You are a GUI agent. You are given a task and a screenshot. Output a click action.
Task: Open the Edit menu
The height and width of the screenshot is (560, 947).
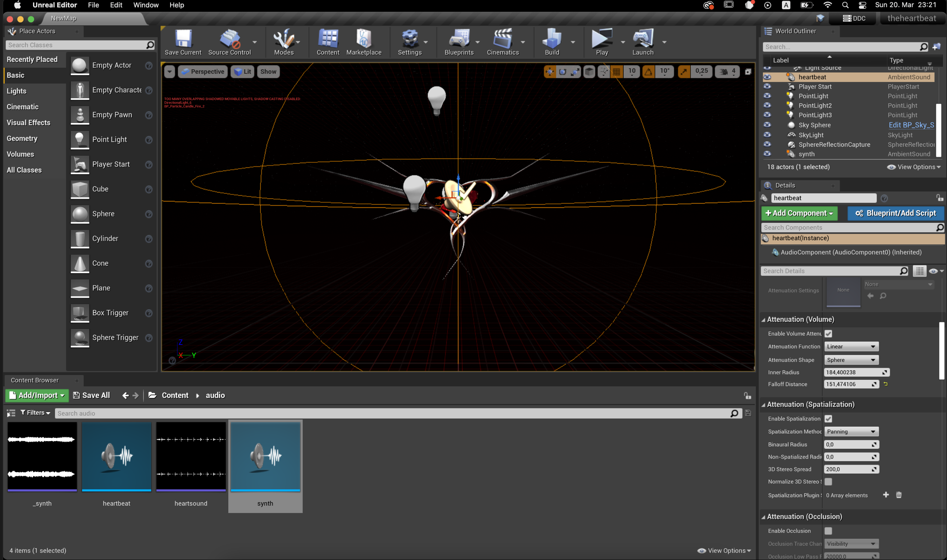coord(116,5)
